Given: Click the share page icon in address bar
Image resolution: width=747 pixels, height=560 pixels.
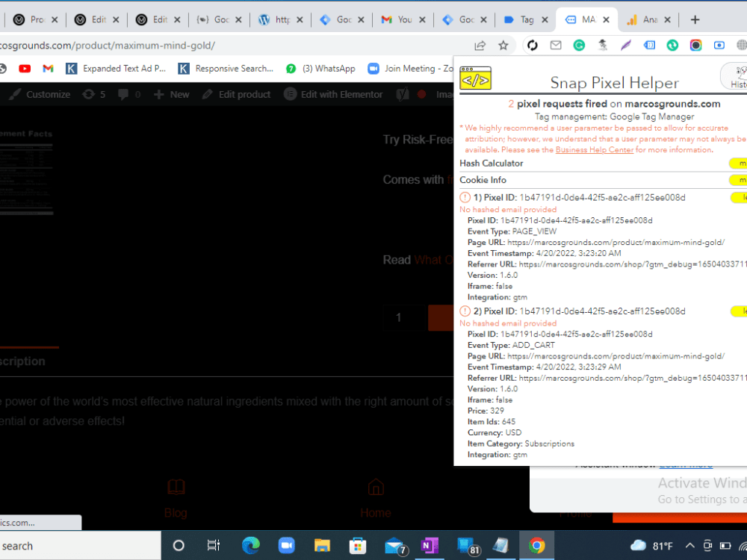Looking at the screenshot, I should pyautogui.click(x=480, y=46).
